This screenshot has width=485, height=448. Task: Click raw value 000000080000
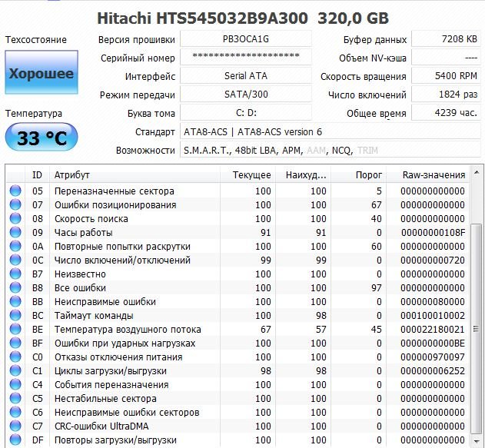(x=433, y=302)
